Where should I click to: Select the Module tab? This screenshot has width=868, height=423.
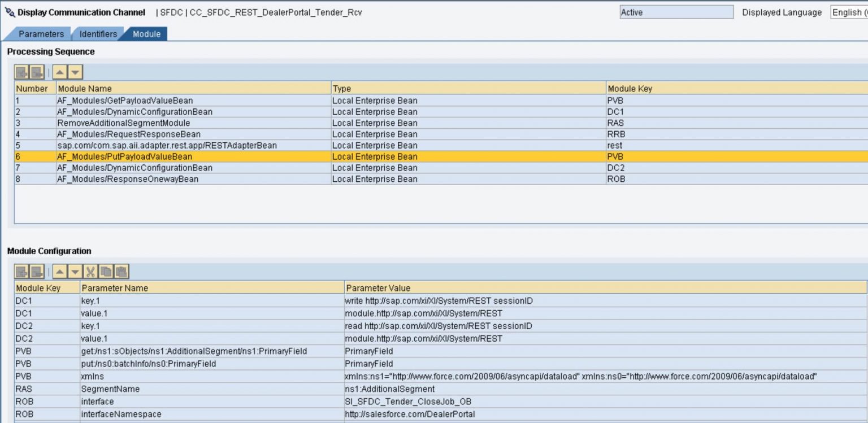pyautogui.click(x=146, y=34)
